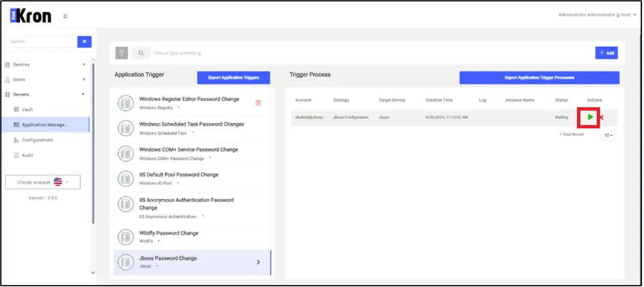Click the Instance Name column header

pos(520,100)
